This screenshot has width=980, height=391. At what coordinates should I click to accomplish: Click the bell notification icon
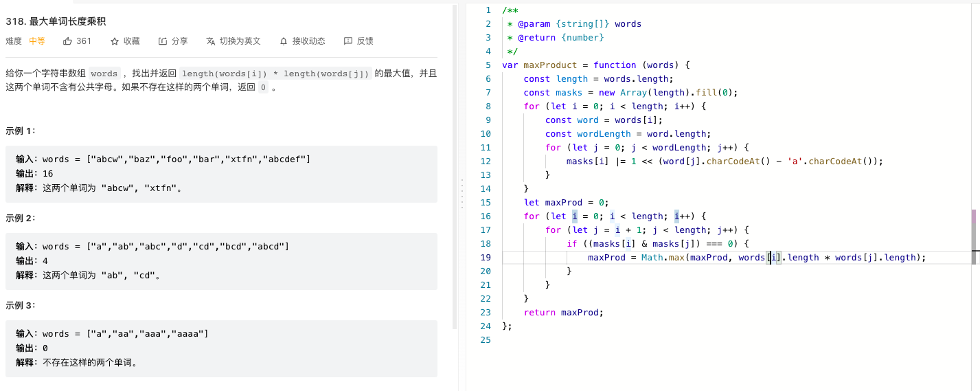coord(284,41)
